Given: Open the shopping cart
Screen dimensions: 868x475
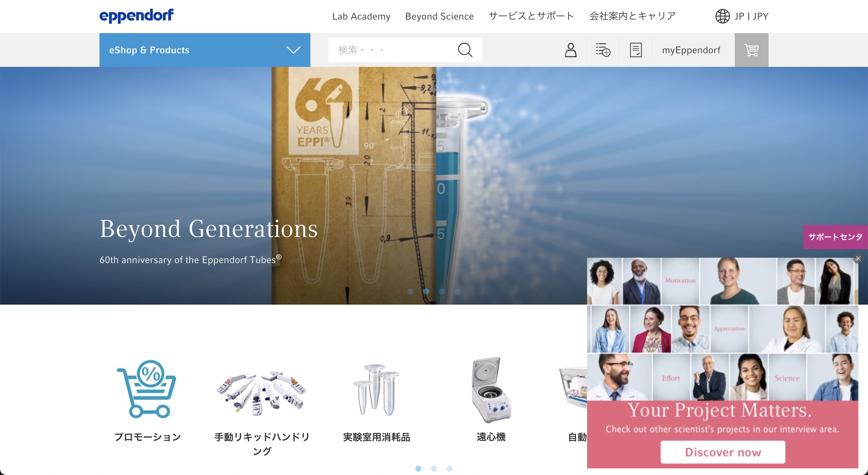Looking at the screenshot, I should tap(751, 50).
